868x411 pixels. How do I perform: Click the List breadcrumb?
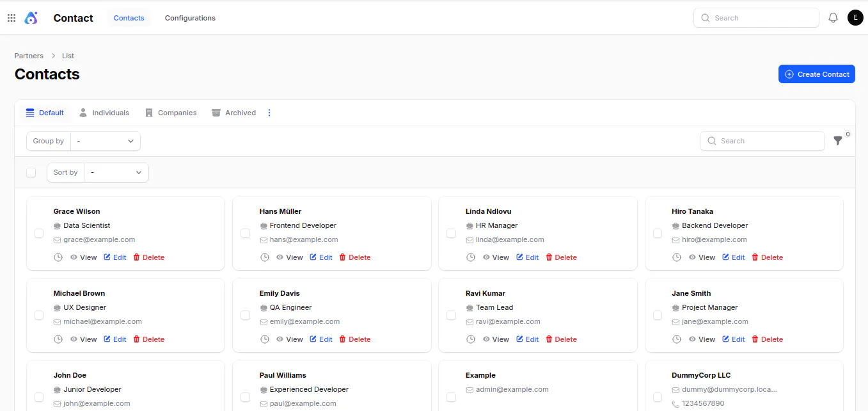tap(68, 56)
